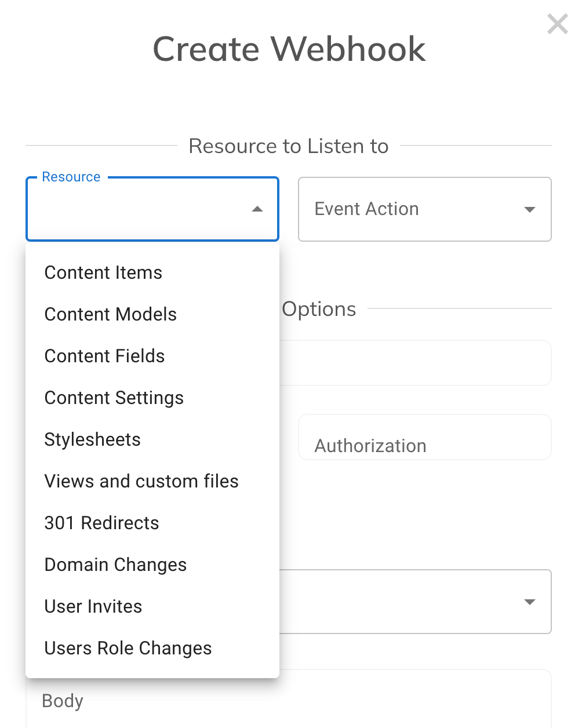Image resolution: width=582 pixels, height=728 pixels.
Task: Choose Users Role Changes option
Action: (128, 648)
